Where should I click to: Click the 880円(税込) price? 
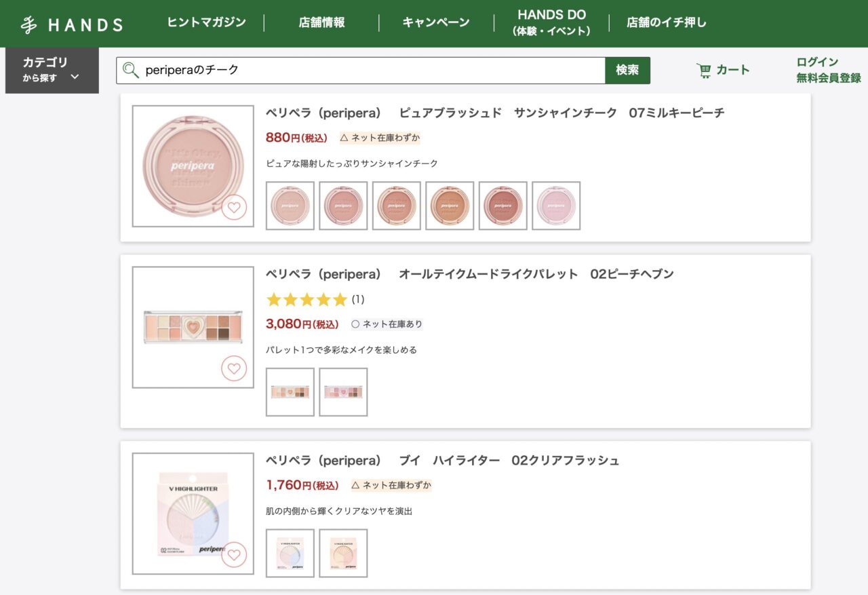[296, 138]
